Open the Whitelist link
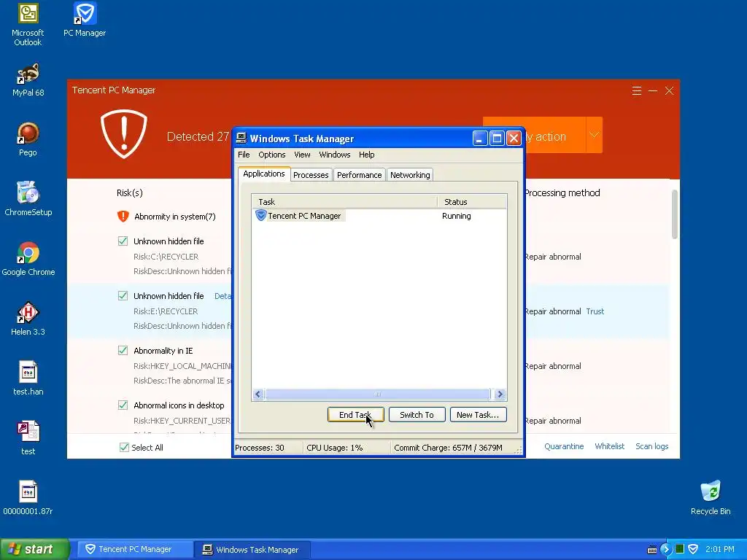Viewport: 747px width, 560px height. tap(609, 446)
